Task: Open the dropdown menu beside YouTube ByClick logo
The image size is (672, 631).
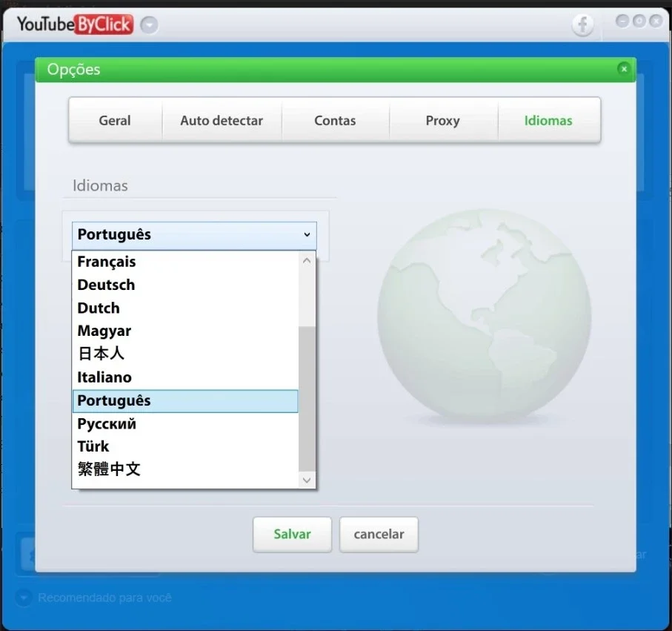Action: 149,25
